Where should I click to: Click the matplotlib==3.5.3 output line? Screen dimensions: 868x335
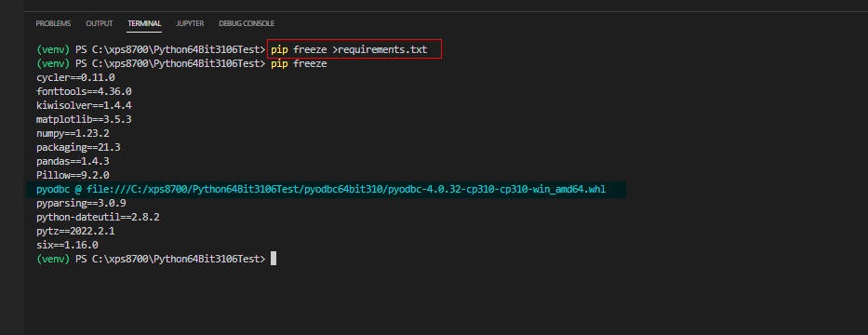(84, 119)
